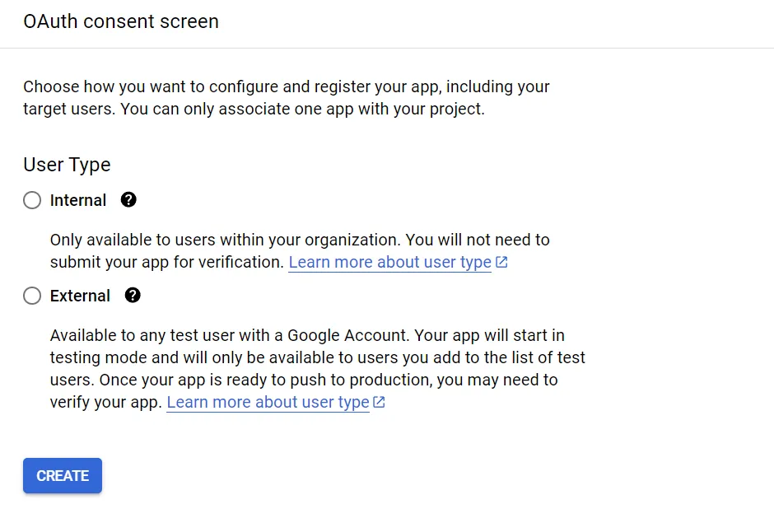774x532 pixels.
Task: Click the words Google Account in External description
Action: [x=348, y=335]
